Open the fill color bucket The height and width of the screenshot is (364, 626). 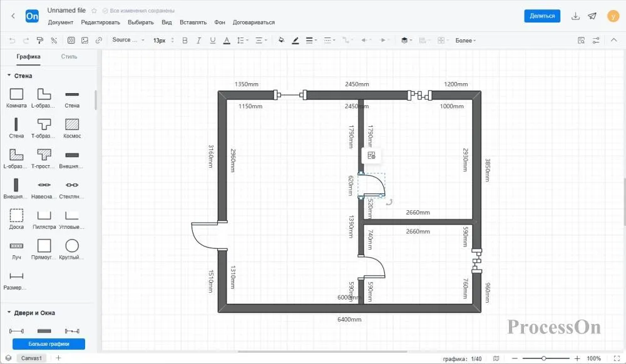click(281, 40)
